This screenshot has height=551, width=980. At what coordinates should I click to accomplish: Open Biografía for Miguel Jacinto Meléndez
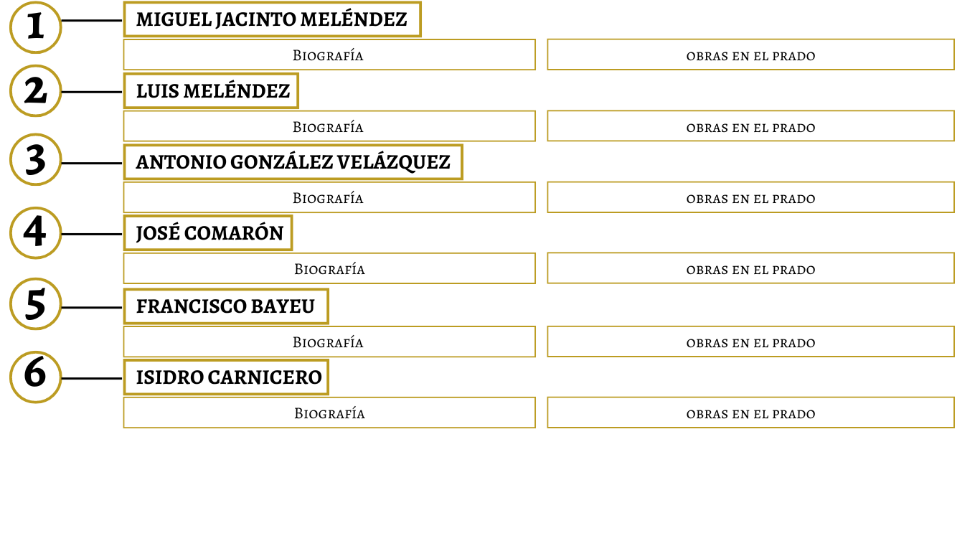coord(329,55)
